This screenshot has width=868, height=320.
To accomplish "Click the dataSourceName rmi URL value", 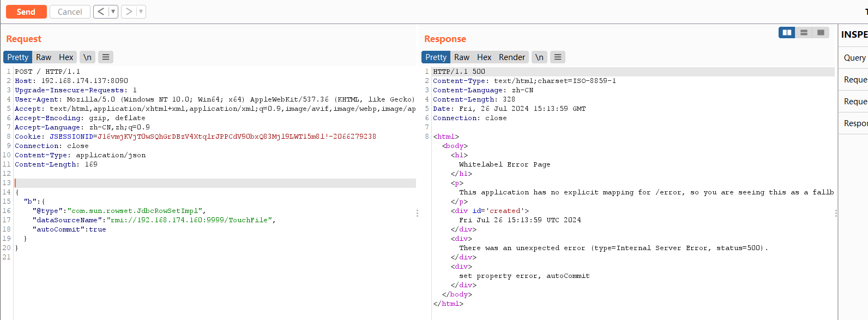I will [x=190, y=220].
